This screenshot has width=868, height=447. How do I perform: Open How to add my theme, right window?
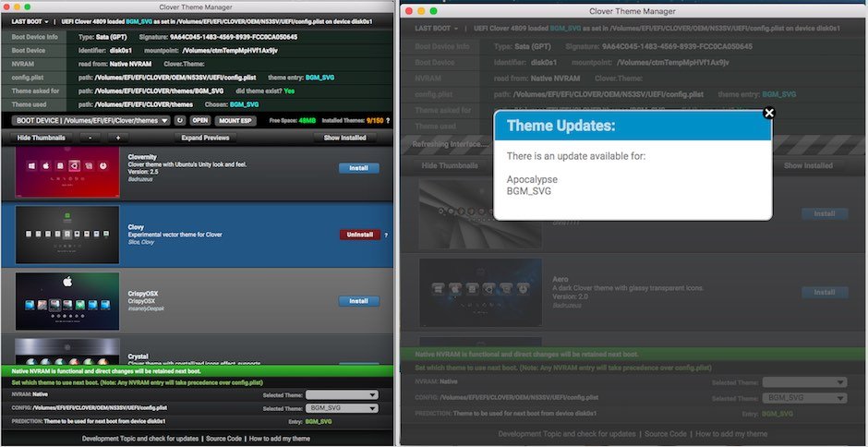[x=731, y=434]
